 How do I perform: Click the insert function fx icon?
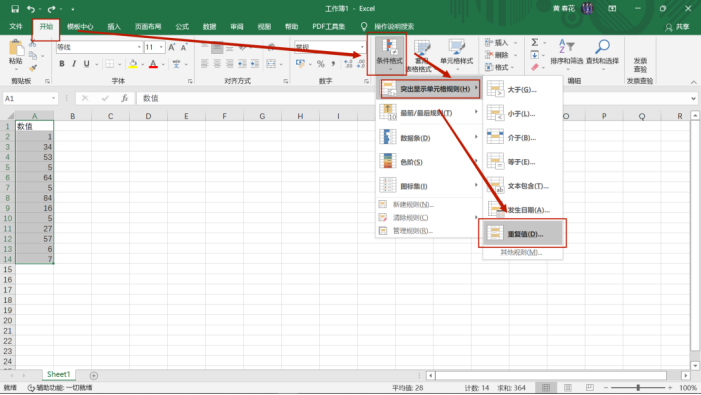tap(125, 98)
